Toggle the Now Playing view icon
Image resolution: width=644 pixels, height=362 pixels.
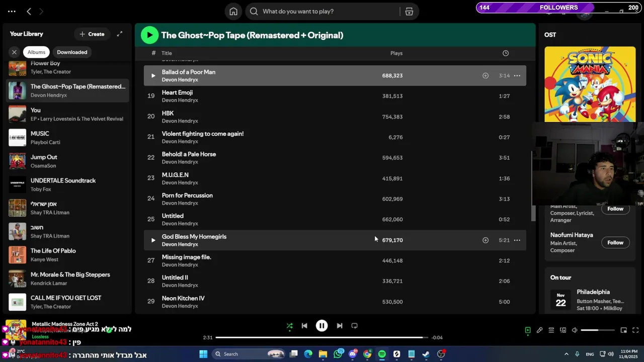point(528,330)
